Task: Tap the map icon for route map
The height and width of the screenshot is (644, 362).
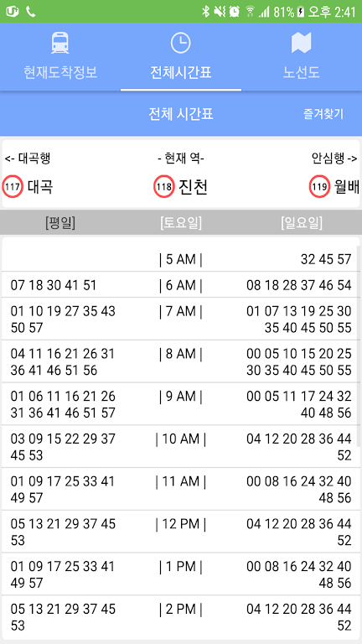Action: 302,43
